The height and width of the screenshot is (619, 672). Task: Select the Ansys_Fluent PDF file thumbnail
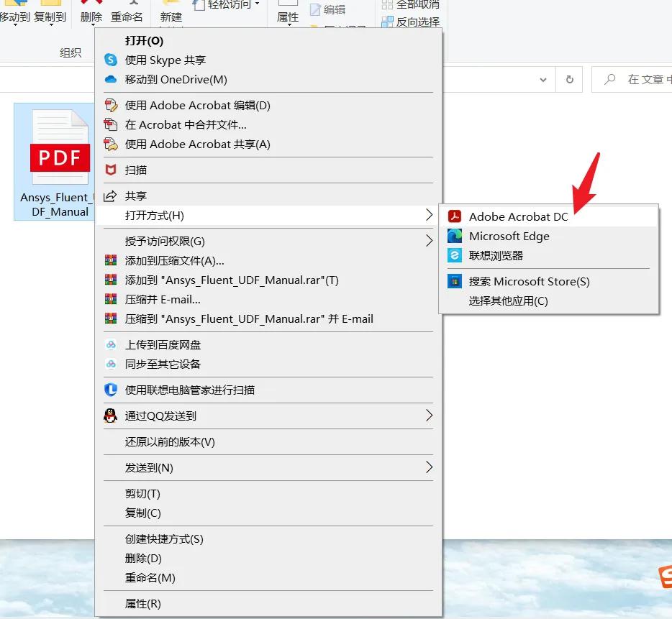60,148
